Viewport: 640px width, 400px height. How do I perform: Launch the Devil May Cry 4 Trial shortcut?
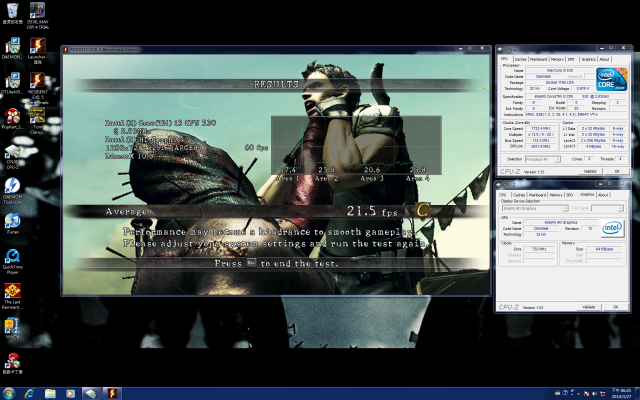(38, 16)
